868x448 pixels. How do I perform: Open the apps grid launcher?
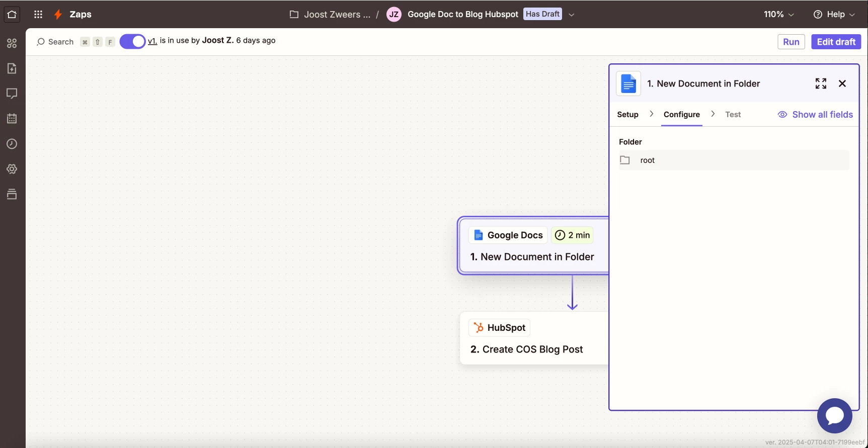point(38,14)
